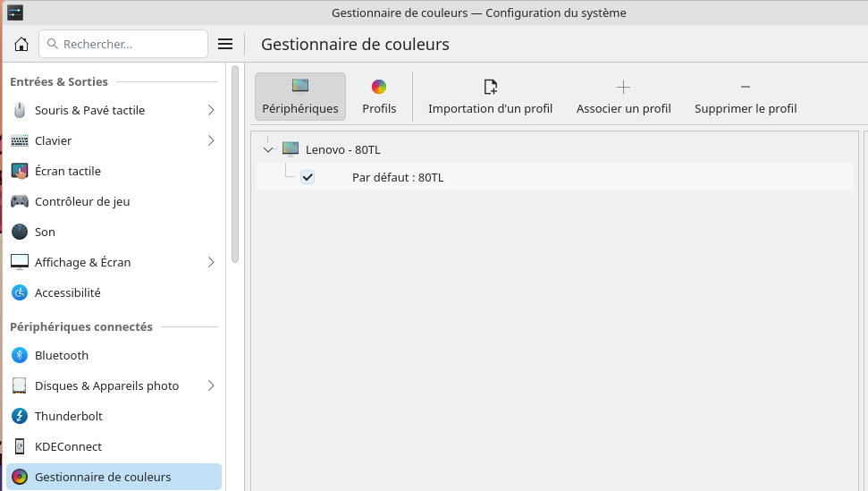This screenshot has width=868, height=491.
Task: Collapse the Lenovo - 80TL device tree
Action: coord(268,149)
